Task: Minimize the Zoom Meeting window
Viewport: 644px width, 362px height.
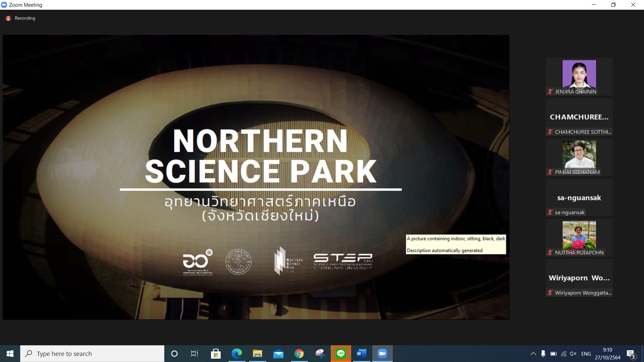Action: [594, 5]
